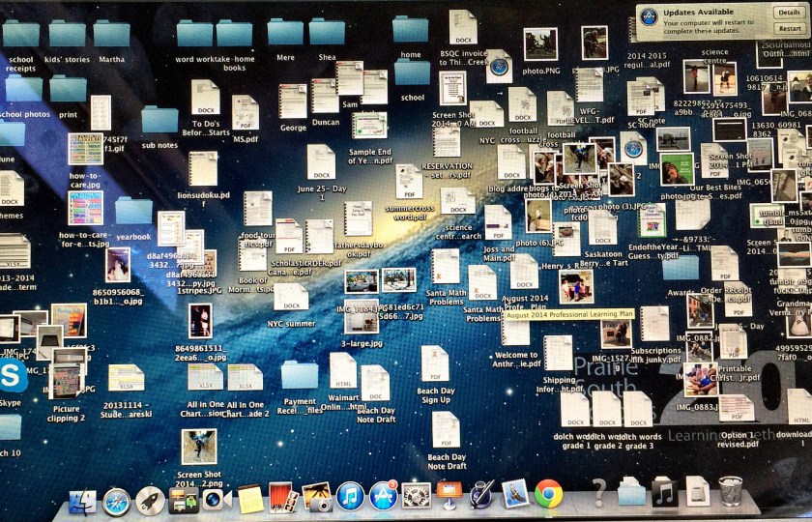Screen dimensions: 812x522
Task: Click the App Store dock icon
Action: point(383,497)
